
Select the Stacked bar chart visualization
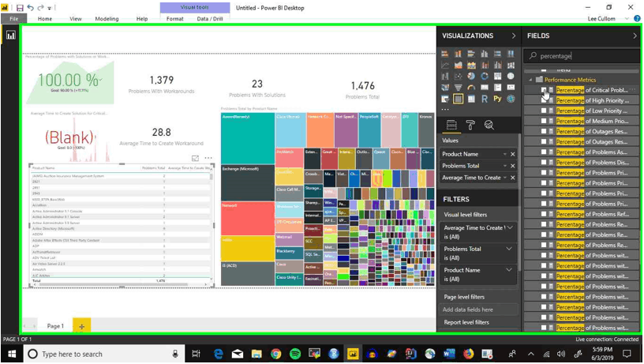pyautogui.click(x=445, y=54)
